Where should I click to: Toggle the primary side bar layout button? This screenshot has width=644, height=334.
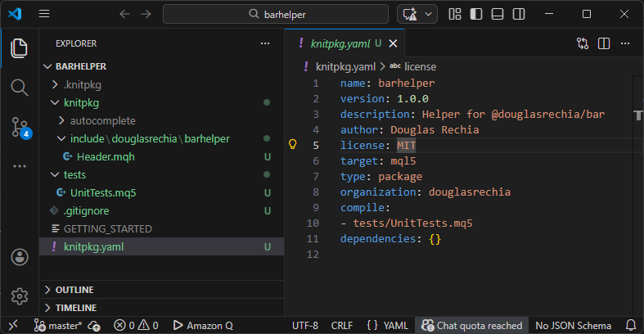(477, 14)
